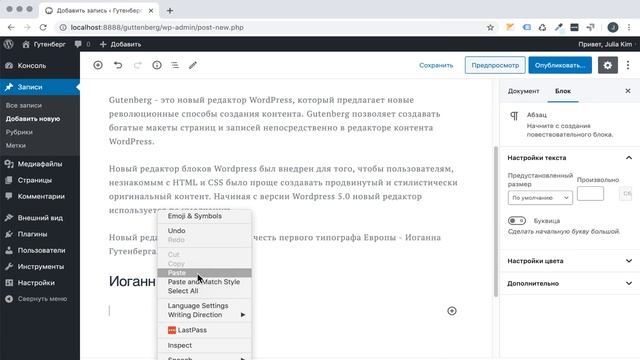
Task: Open Writing Direction submenu in context menu
Action: point(204,315)
